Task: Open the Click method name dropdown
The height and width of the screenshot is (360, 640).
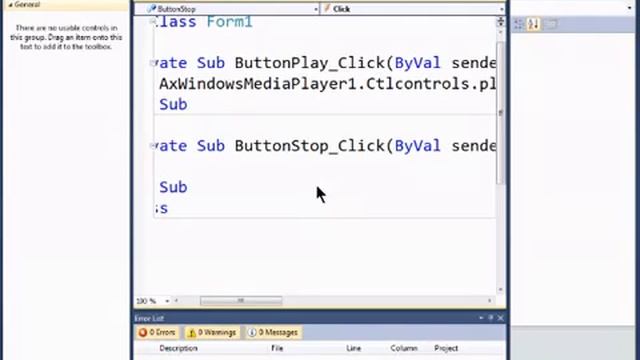Action: pyautogui.click(x=502, y=9)
